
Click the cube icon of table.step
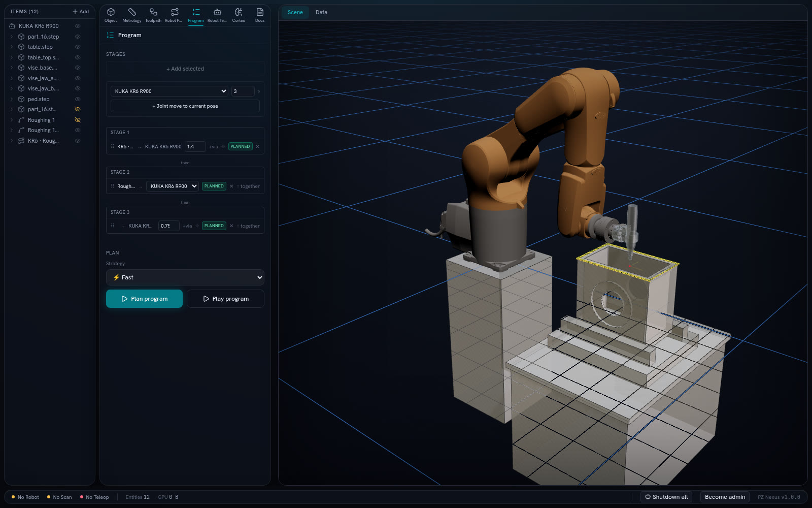pos(21,47)
